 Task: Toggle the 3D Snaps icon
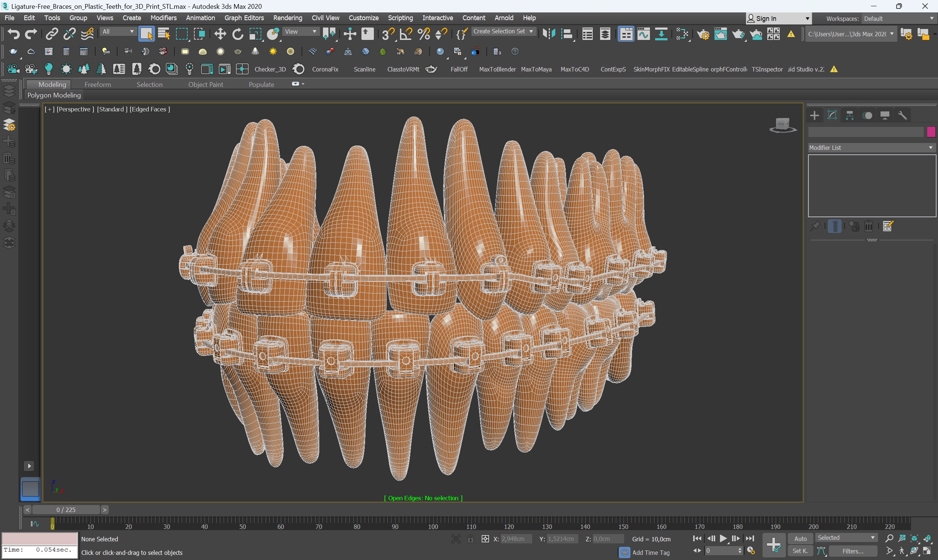pos(388,34)
